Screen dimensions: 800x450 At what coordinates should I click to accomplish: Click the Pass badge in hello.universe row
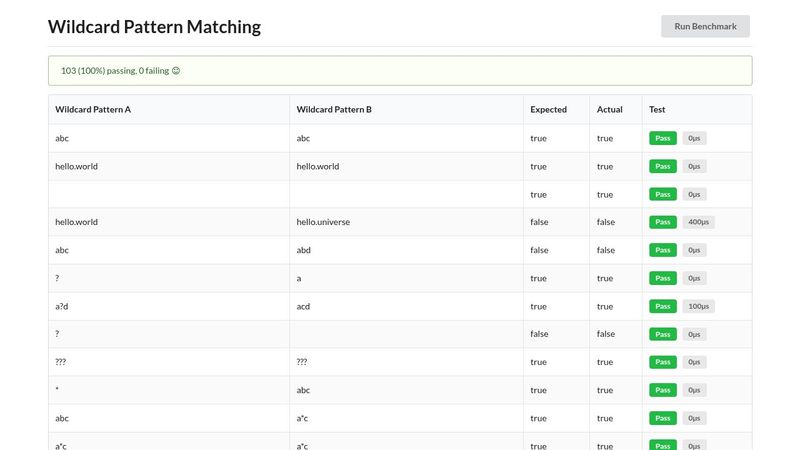[x=663, y=222]
